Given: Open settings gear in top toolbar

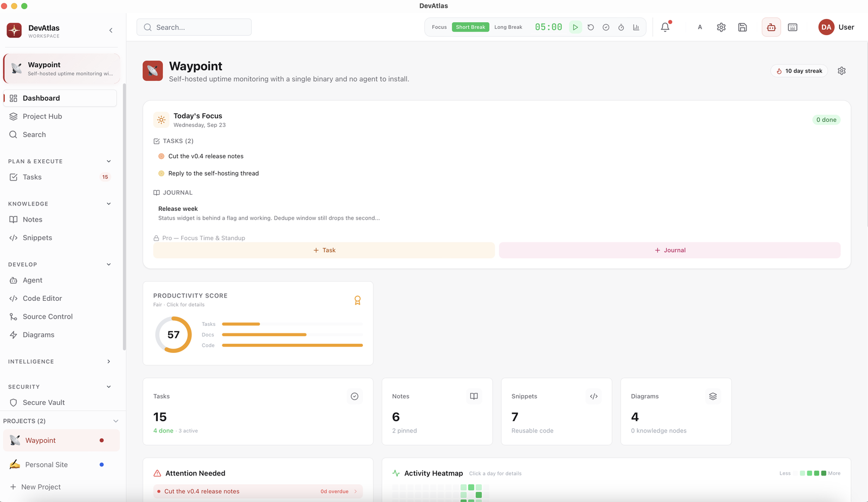Looking at the screenshot, I should pyautogui.click(x=721, y=27).
